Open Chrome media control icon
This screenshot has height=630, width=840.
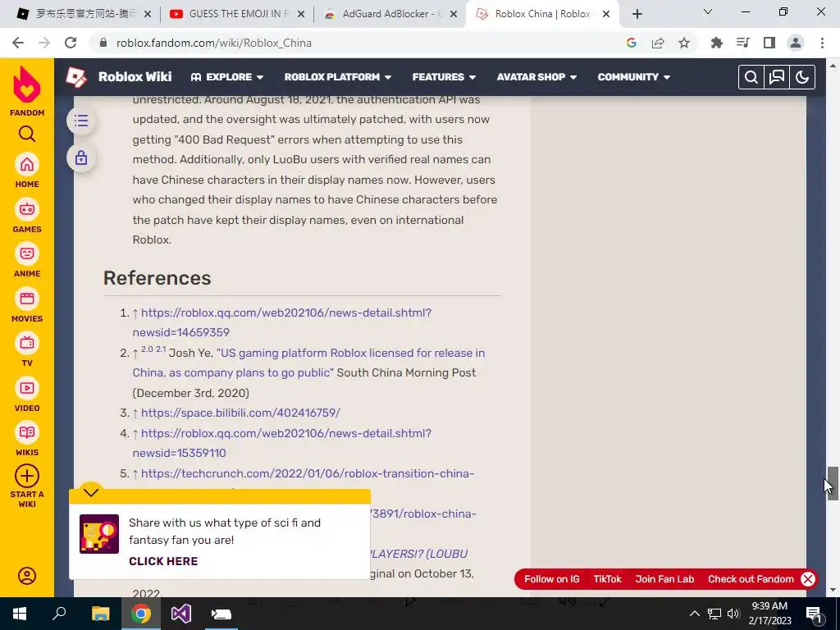click(743, 43)
